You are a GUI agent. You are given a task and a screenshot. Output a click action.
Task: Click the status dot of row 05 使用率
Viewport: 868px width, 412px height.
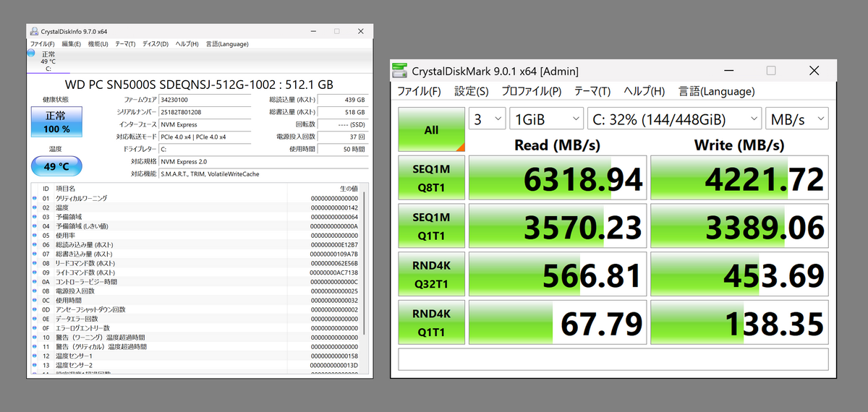click(x=34, y=235)
